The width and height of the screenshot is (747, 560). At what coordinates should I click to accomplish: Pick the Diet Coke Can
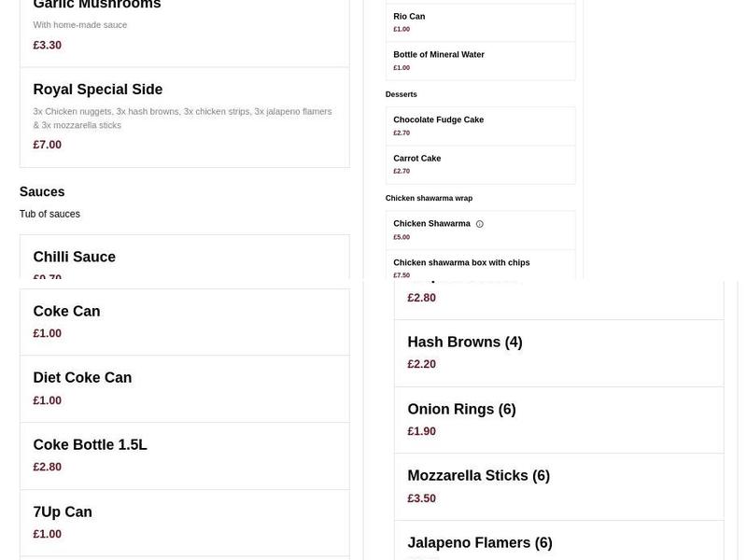(x=184, y=388)
